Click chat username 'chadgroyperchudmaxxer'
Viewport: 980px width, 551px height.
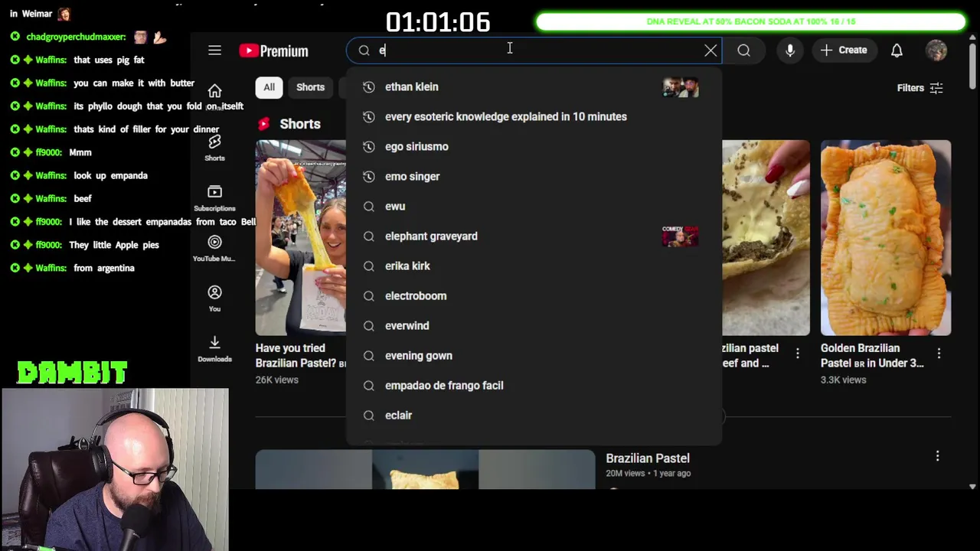tap(75, 37)
